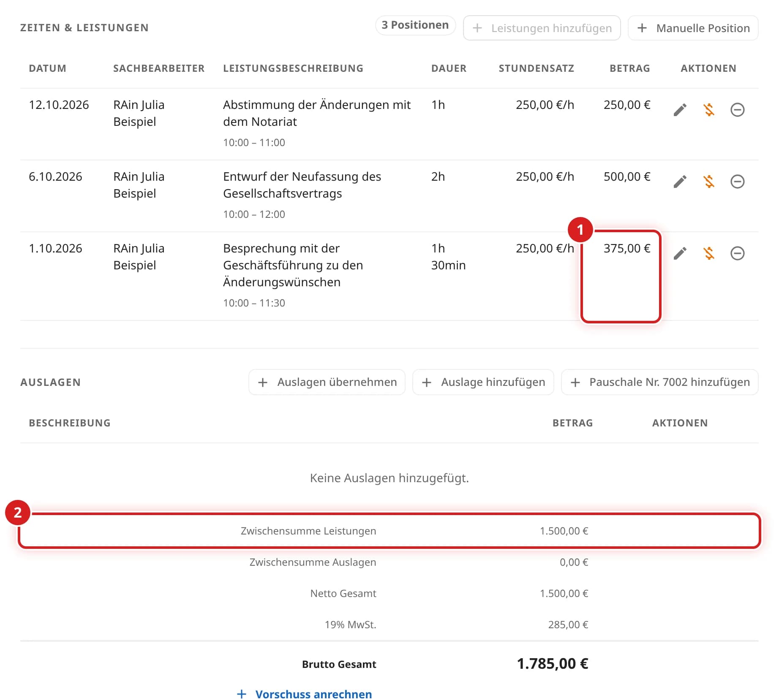Screen dimensions: 779x700
Task: Edit the 12.10.2026 entry with pencil icon
Action: pos(680,110)
